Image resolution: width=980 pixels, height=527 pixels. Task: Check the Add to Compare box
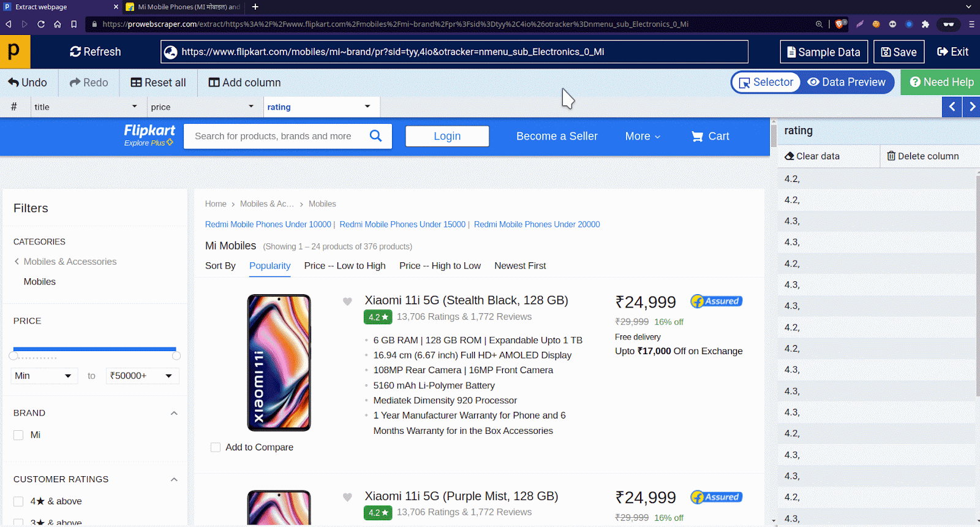(216, 447)
